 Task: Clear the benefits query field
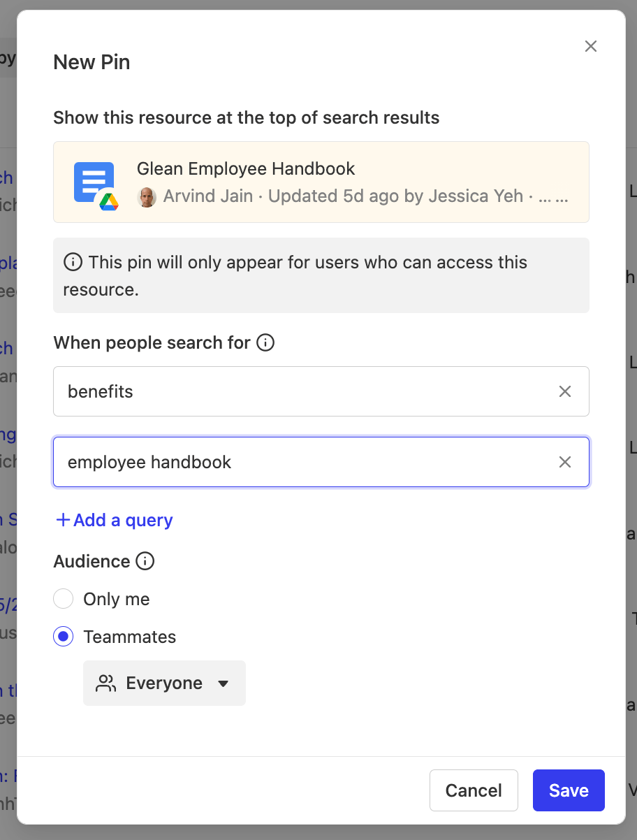(x=565, y=391)
